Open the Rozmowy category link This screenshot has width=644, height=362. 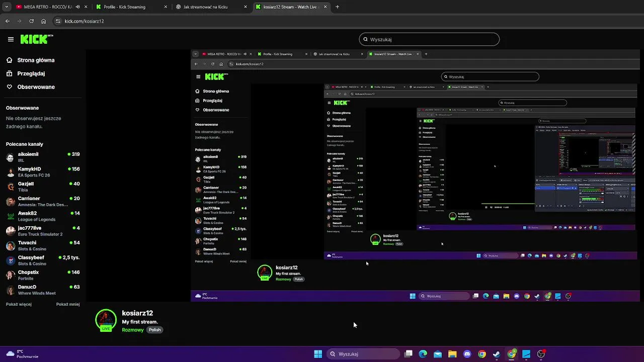point(133,330)
